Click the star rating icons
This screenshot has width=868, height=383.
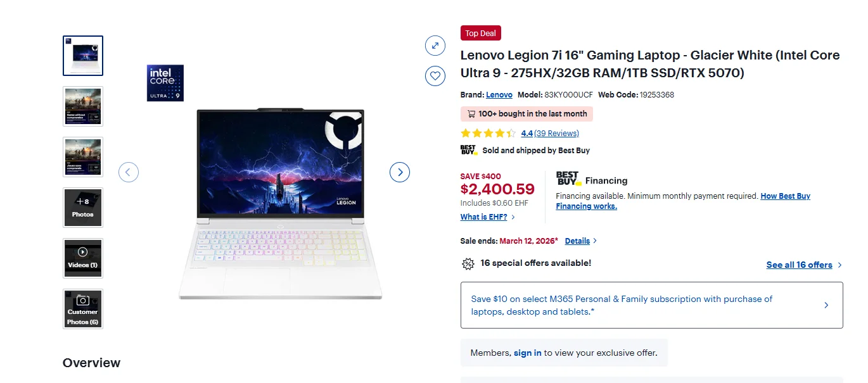[488, 134]
